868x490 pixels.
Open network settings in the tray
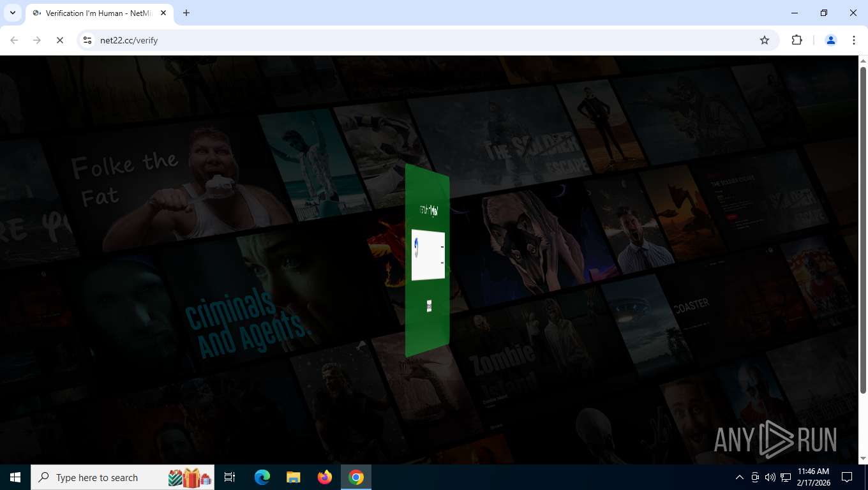click(x=786, y=477)
